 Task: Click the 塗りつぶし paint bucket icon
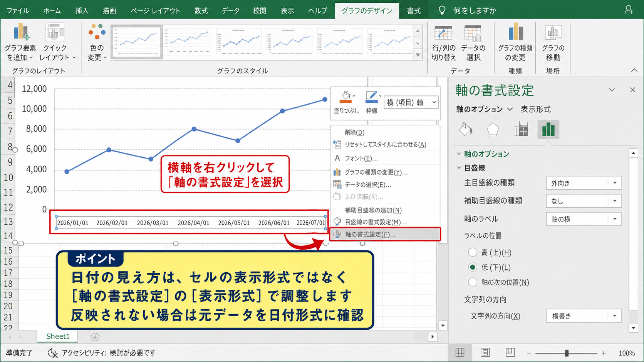(346, 97)
